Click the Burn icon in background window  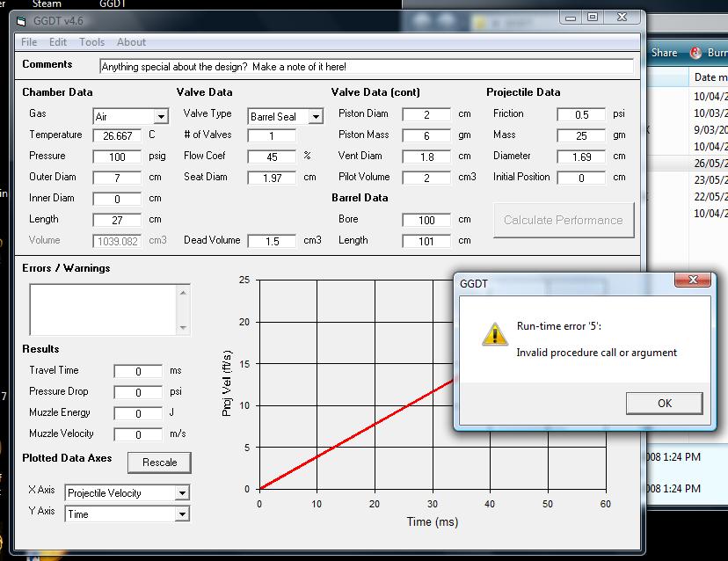[698, 53]
